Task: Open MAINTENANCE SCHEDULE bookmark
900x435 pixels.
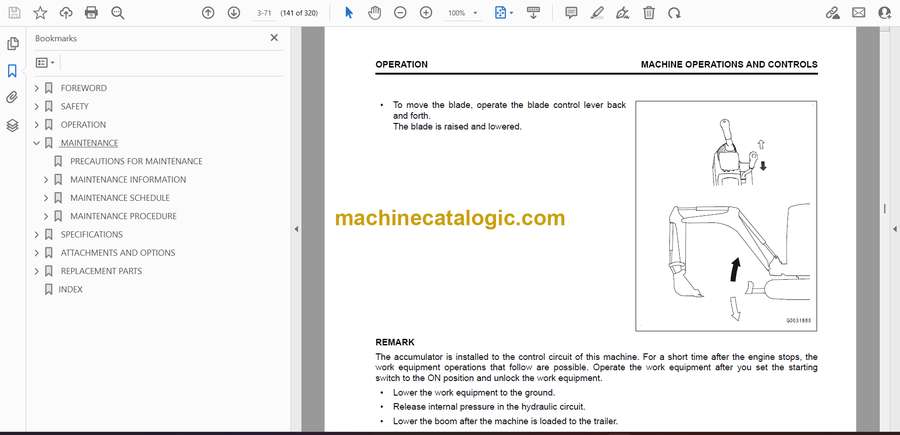Action: tap(120, 198)
